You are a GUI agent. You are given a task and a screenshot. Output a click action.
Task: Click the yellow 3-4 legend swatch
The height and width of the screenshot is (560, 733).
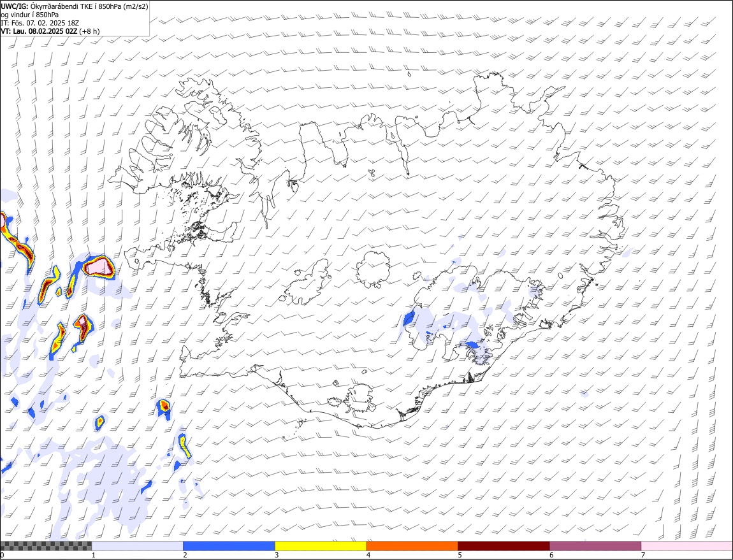[321, 546]
